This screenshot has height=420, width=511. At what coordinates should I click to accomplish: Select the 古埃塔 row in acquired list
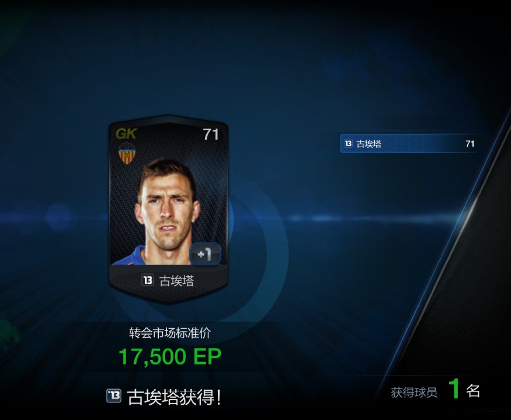click(409, 144)
